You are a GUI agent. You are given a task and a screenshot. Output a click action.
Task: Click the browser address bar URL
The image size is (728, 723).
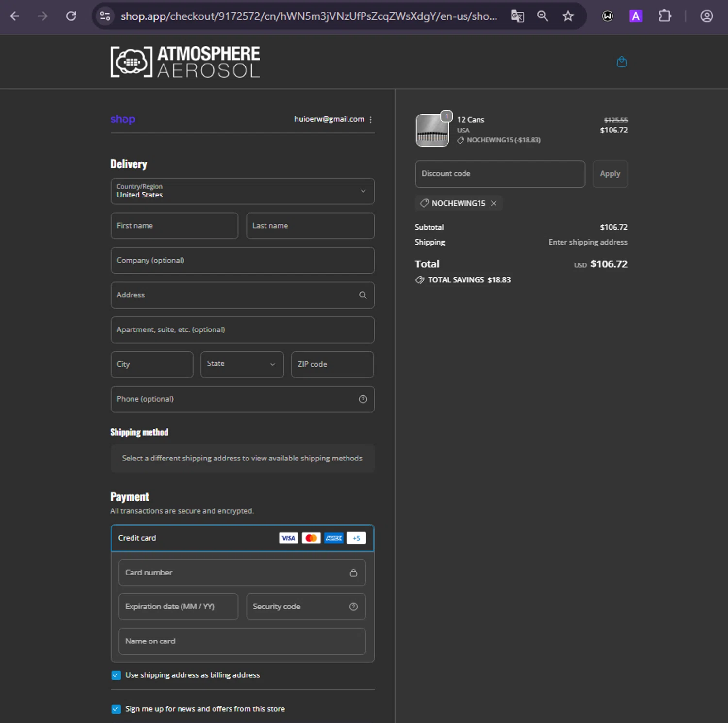[x=309, y=16]
